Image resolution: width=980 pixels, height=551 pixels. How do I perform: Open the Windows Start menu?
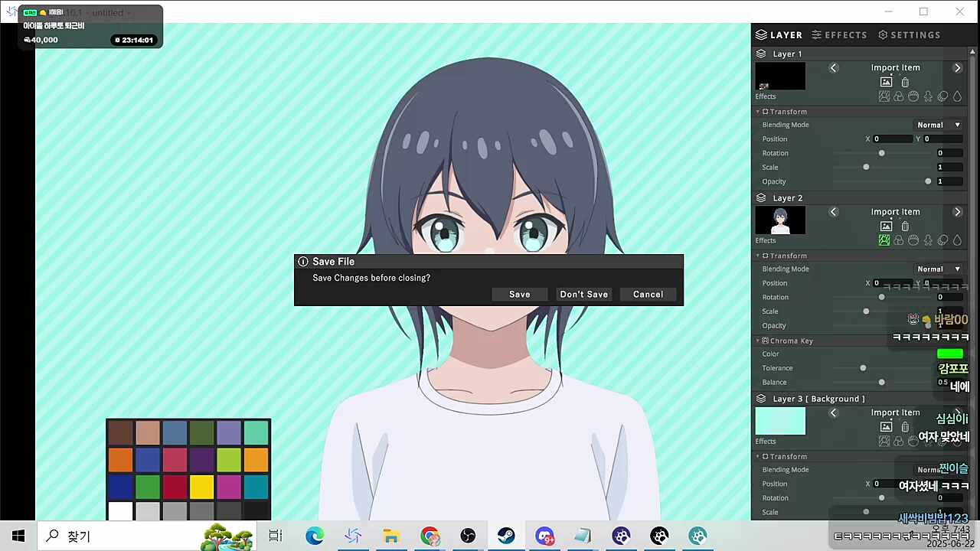pos(18,536)
